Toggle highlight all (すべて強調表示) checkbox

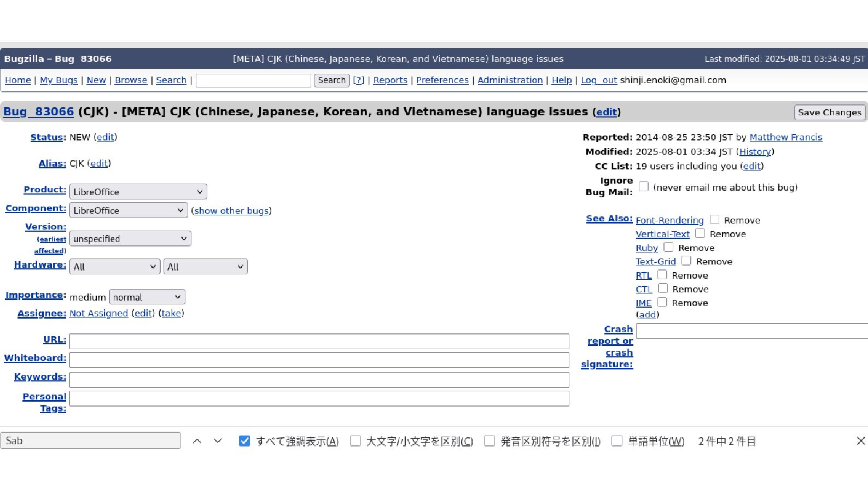click(x=244, y=441)
